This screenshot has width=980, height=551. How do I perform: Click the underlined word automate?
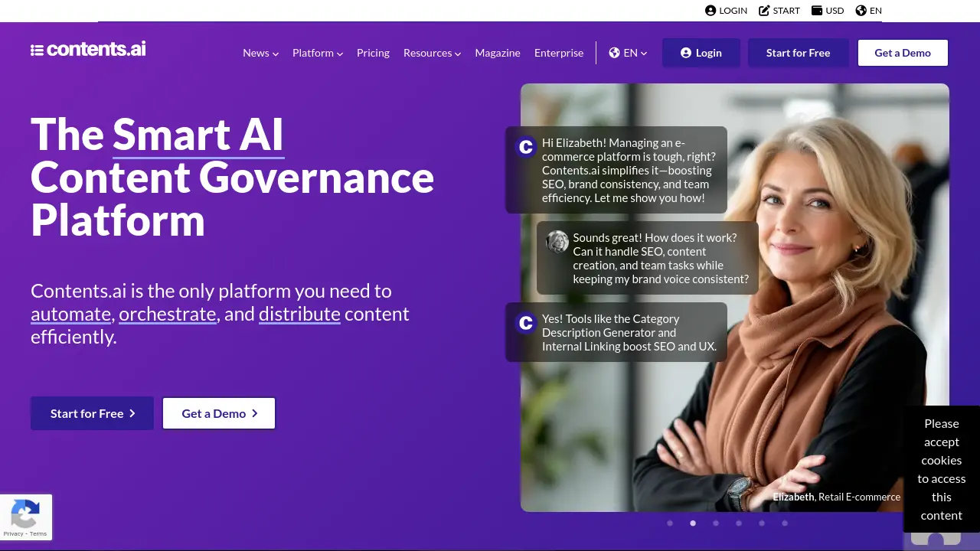tap(71, 314)
